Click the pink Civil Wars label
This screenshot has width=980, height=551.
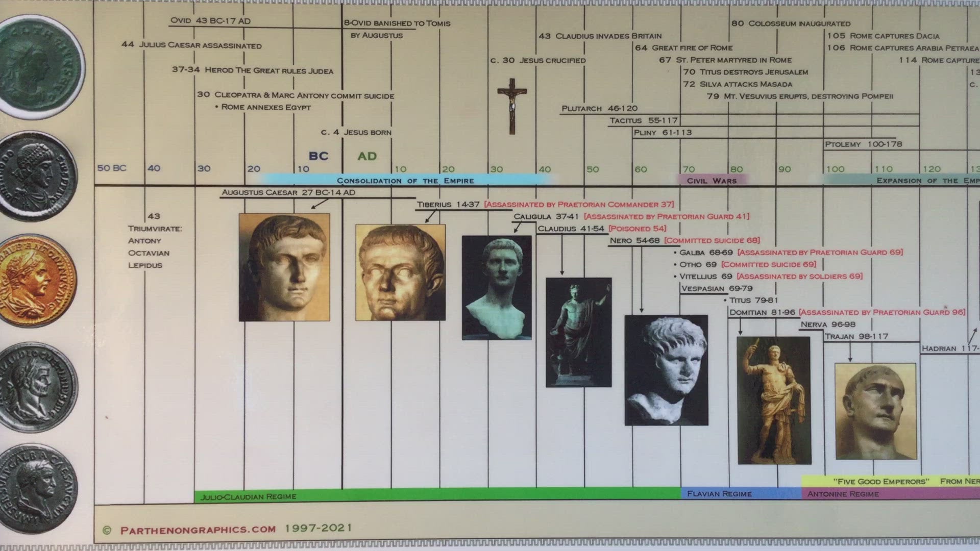click(x=712, y=181)
